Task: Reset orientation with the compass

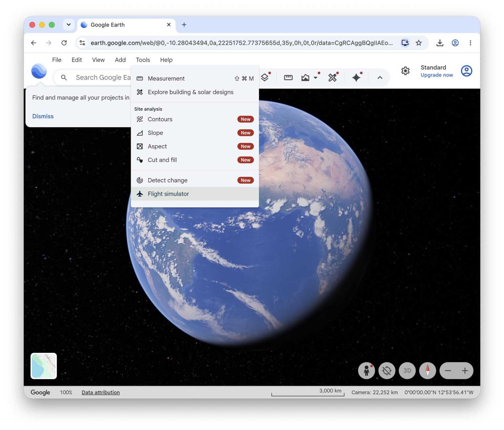Action: tap(428, 371)
